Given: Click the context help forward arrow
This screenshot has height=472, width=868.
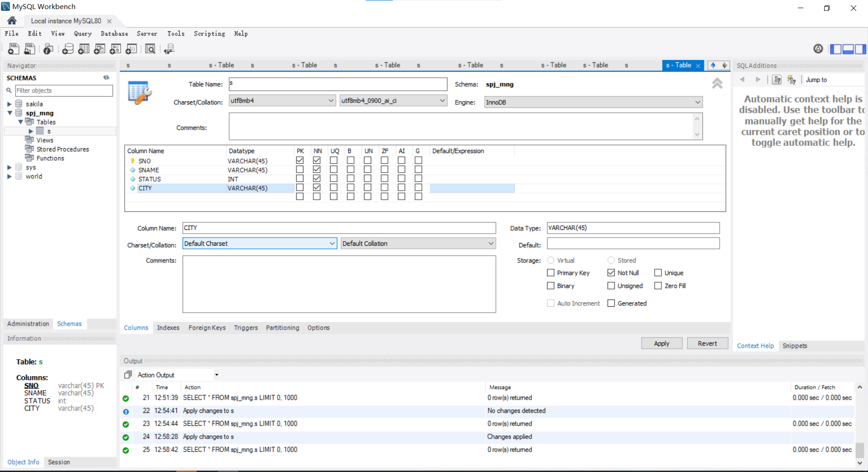Looking at the screenshot, I should pos(758,79).
